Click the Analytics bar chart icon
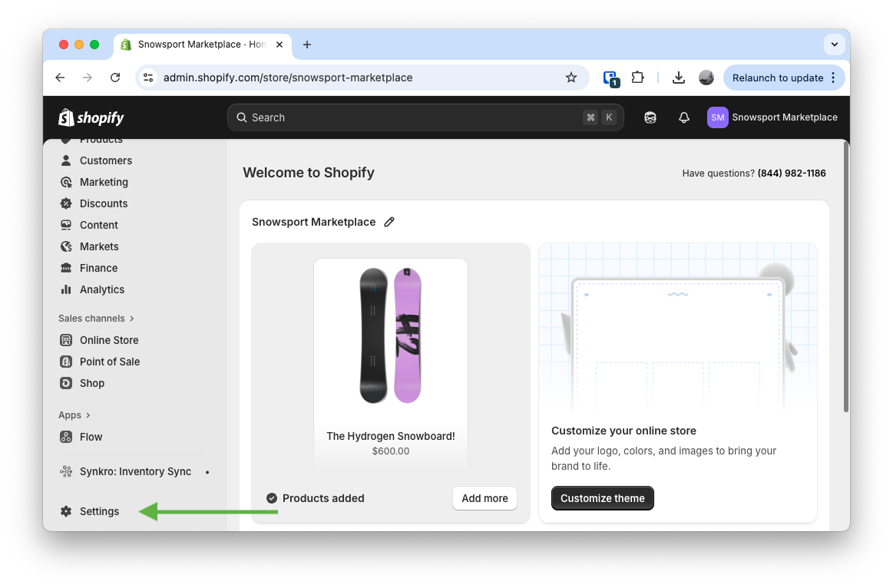This screenshot has width=893, height=588. coord(66,289)
